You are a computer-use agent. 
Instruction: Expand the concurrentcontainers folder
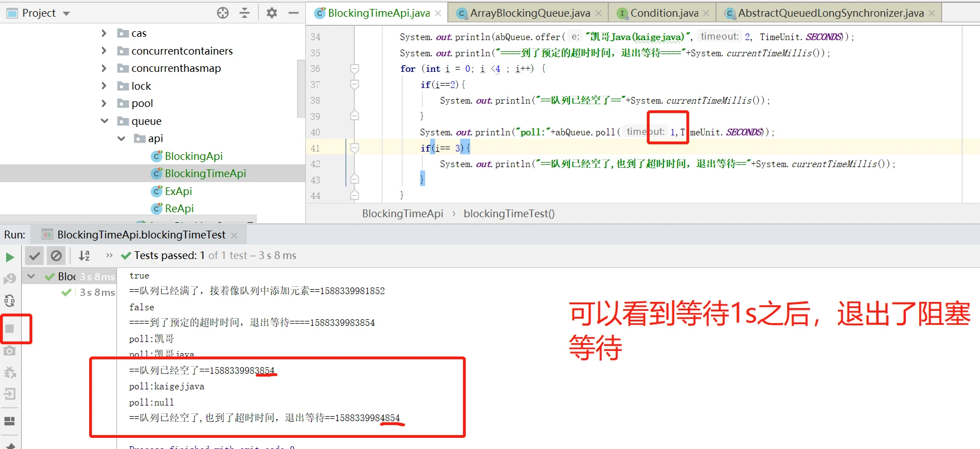point(104,51)
